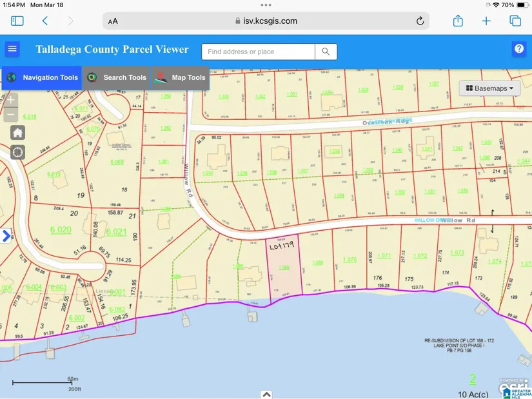Reset map to home extent
The width and height of the screenshot is (532, 399).
pyautogui.click(x=17, y=132)
